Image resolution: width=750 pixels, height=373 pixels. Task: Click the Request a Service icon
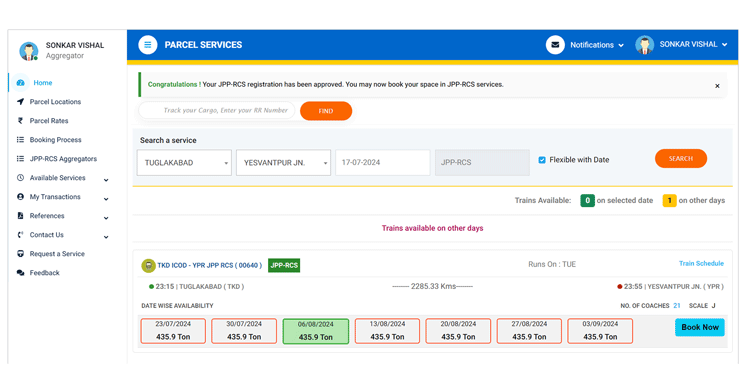(21, 254)
